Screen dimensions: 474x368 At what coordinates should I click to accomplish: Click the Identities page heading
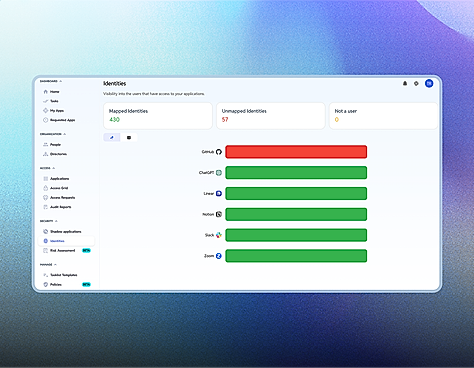pyautogui.click(x=115, y=83)
